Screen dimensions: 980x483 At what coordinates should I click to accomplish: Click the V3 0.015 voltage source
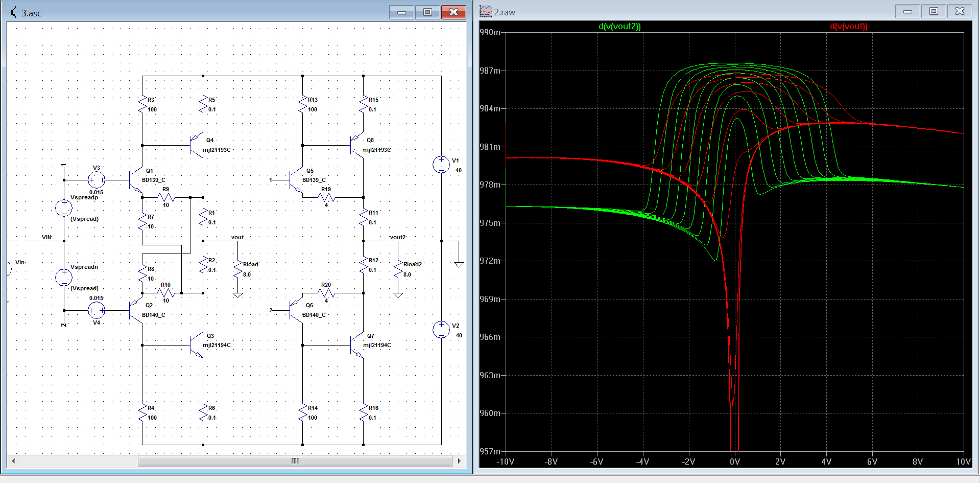click(97, 180)
